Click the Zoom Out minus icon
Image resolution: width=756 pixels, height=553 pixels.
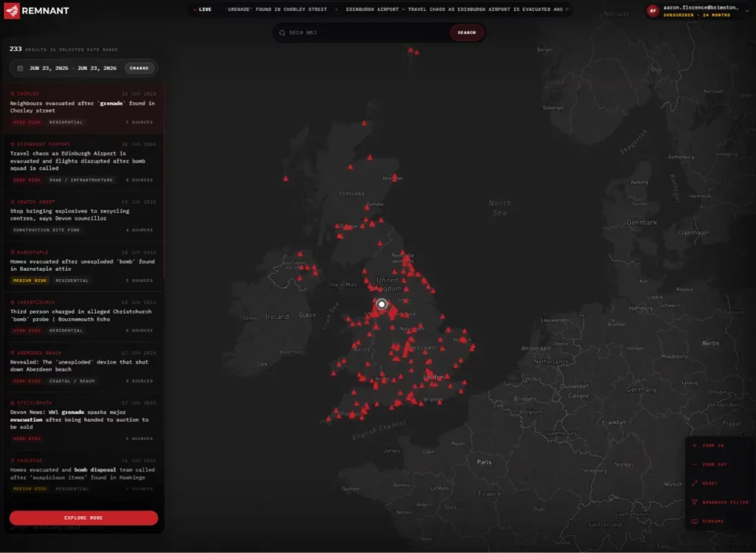pos(694,464)
